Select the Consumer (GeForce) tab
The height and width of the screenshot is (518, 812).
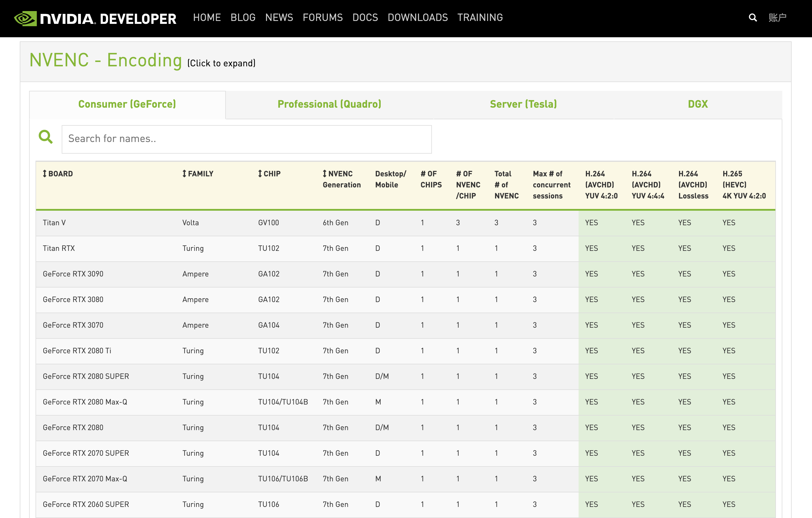point(127,104)
